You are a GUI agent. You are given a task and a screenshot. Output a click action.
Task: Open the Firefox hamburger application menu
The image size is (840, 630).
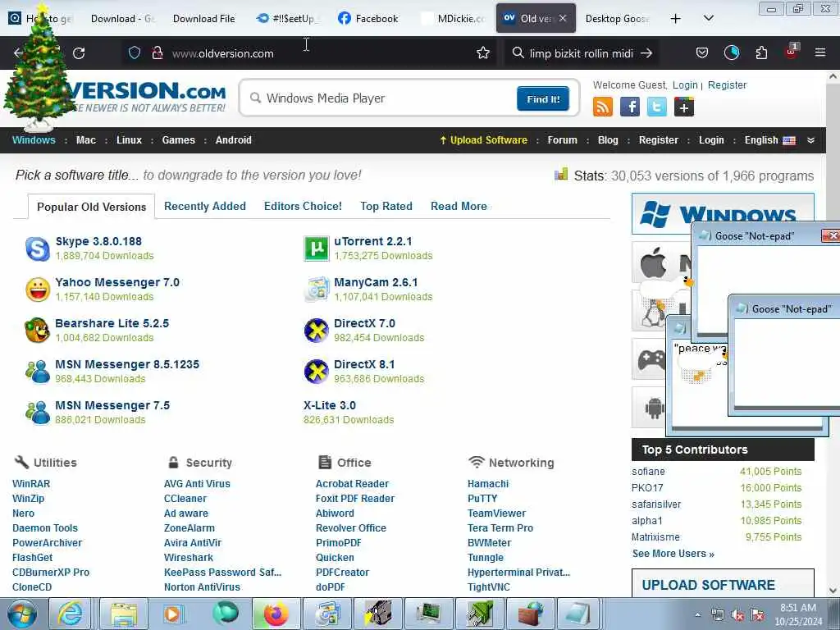click(x=820, y=52)
